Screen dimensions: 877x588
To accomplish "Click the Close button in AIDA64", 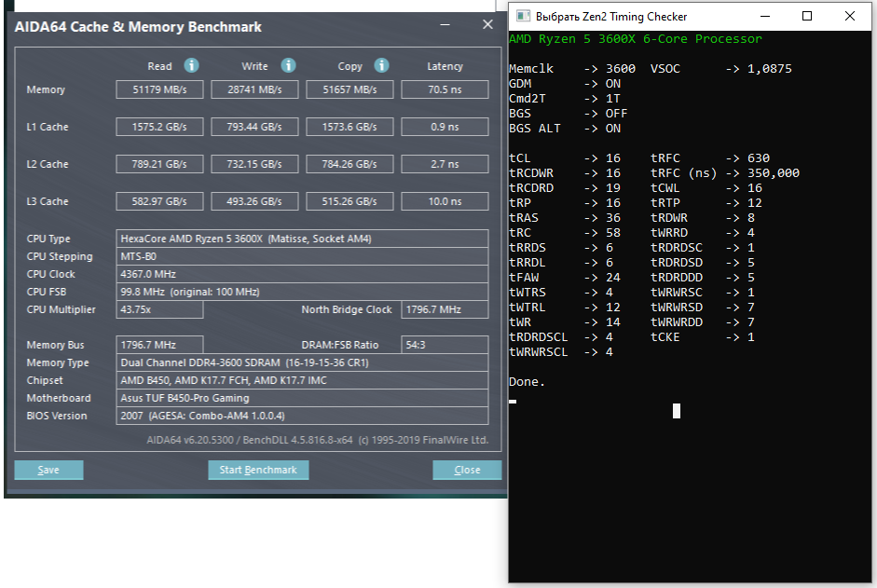I will click(x=467, y=470).
